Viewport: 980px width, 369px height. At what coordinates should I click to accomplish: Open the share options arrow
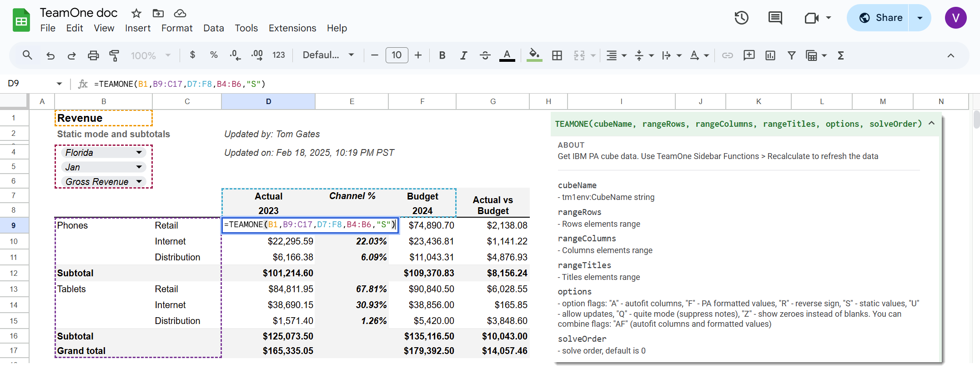[920, 18]
